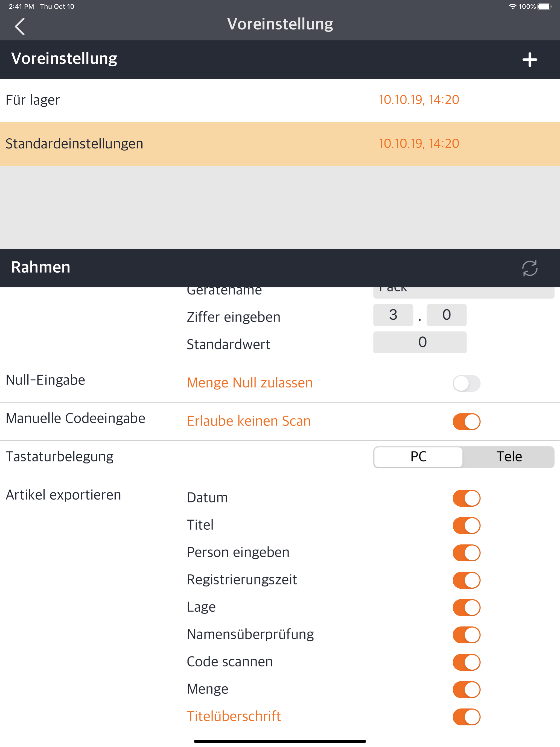Edit integer digits field showing 3
Image resolution: width=560 pixels, height=747 pixels.
pos(393,315)
